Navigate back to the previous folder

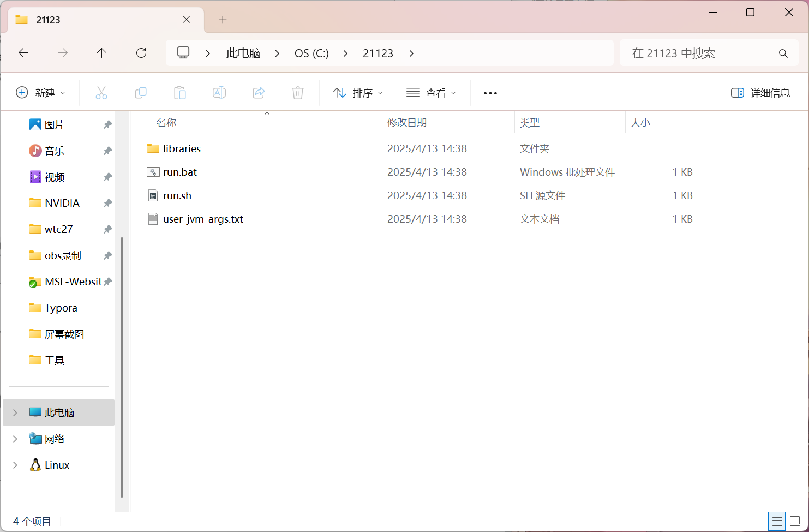(23, 53)
